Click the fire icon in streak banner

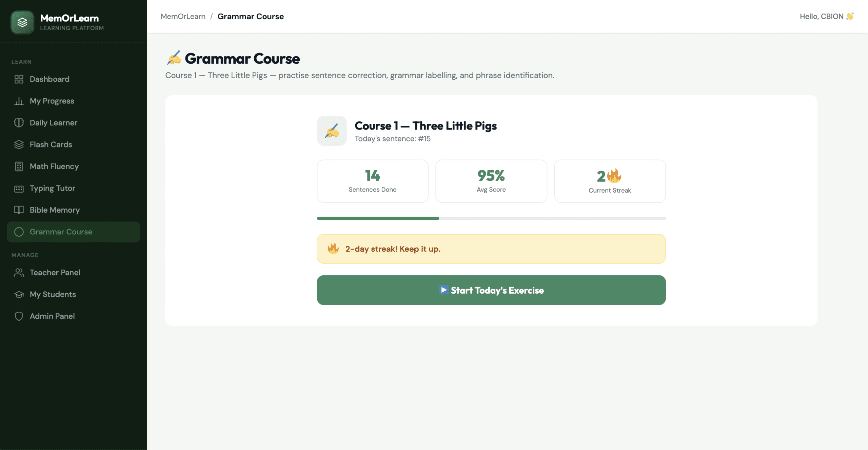click(333, 249)
